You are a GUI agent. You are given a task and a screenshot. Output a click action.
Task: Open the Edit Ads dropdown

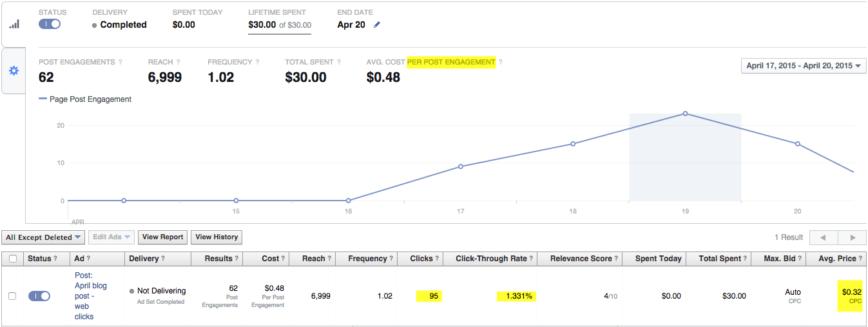pos(111,237)
